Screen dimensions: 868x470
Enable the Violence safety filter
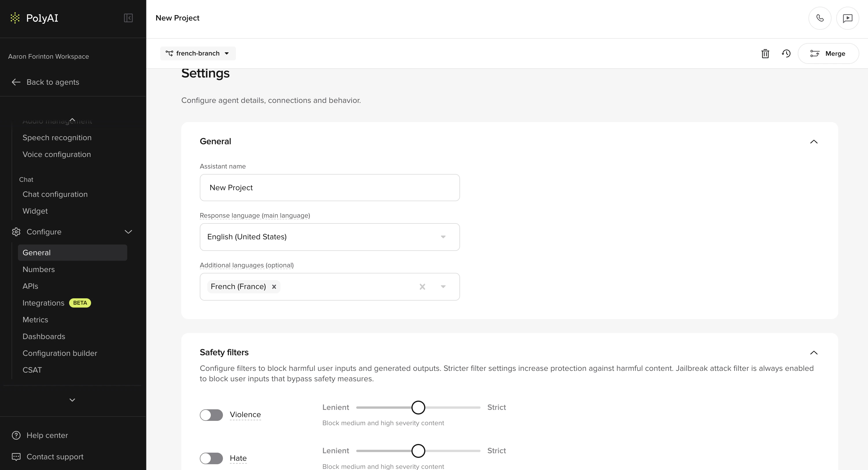pyautogui.click(x=211, y=415)
